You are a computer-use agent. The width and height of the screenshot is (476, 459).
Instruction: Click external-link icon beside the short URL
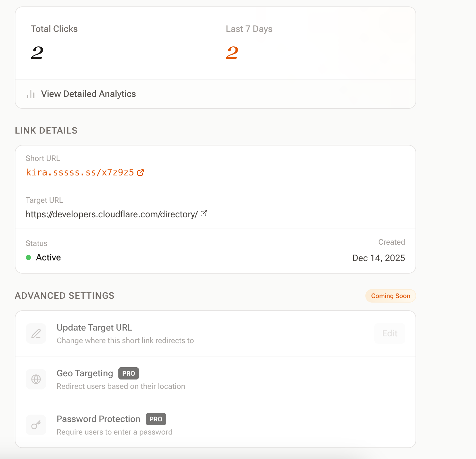(141, 173)
